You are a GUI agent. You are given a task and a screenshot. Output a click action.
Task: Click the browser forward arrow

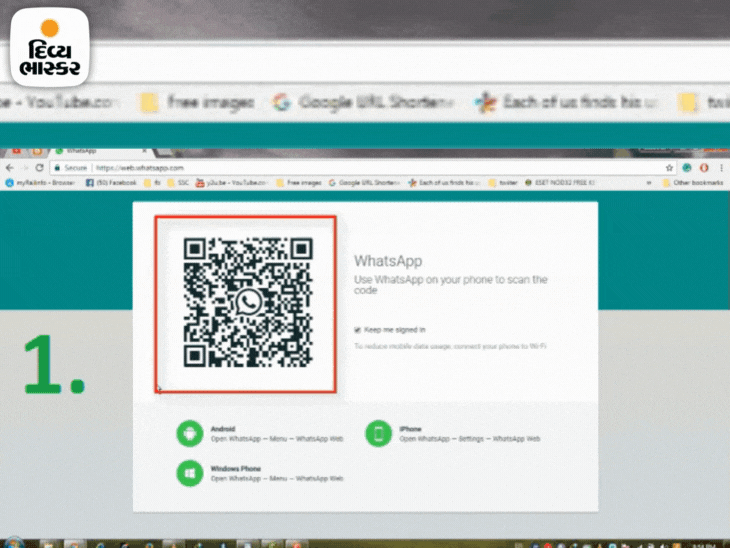(25, 168)
